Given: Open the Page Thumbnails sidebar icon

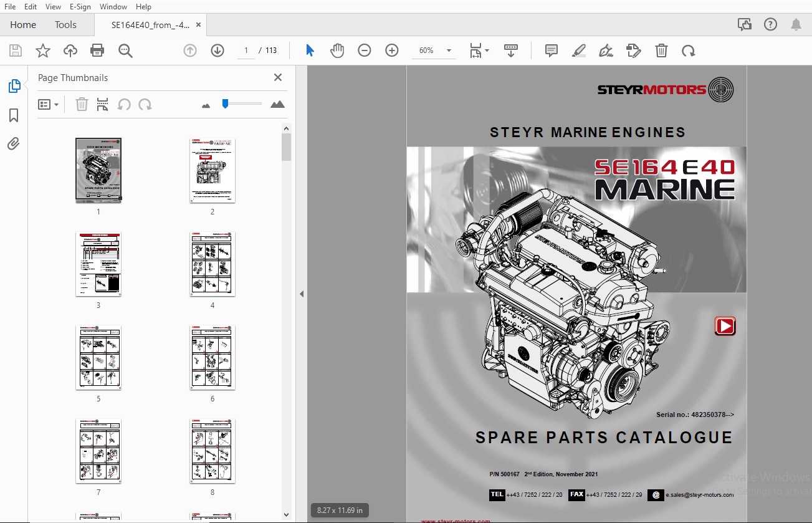Looking at the screenshot, I should coord(14,87).
